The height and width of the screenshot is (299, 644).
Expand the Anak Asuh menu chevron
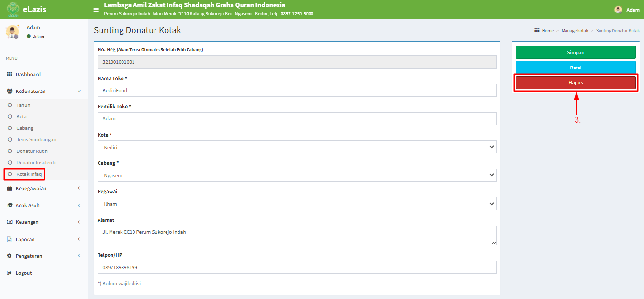[x=79, y=205]
